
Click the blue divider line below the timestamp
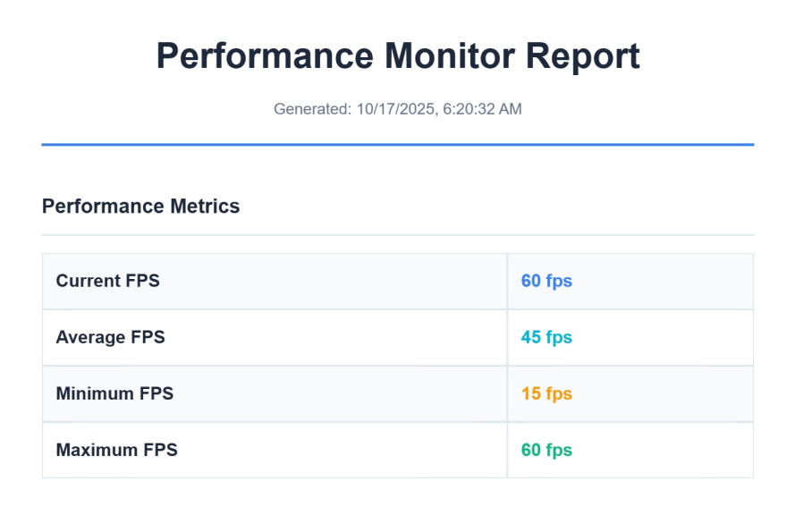(x=398, y=144)
